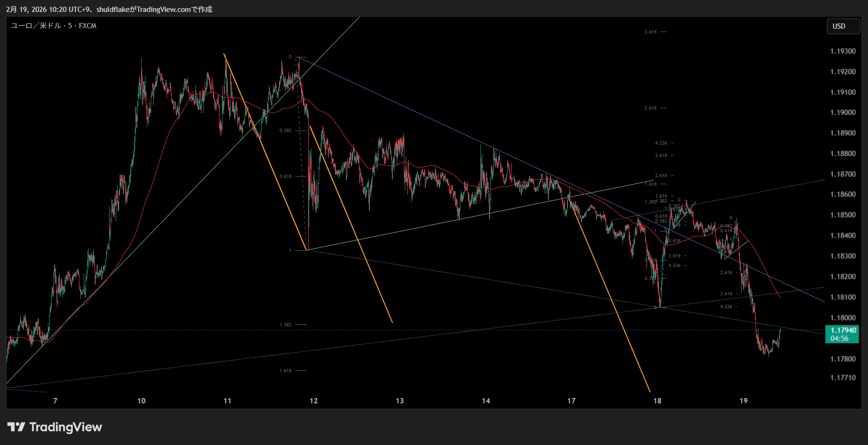The image size is (868, 445).
Task: Click the 1.18000 price scale label
Action: 843,318
